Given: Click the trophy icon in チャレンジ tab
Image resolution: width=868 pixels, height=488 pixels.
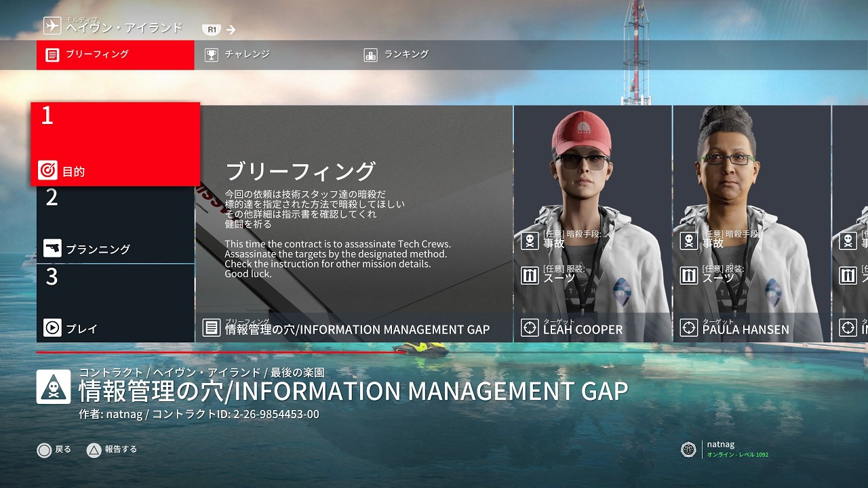Looking at the screenshot, I should [212, 55].
